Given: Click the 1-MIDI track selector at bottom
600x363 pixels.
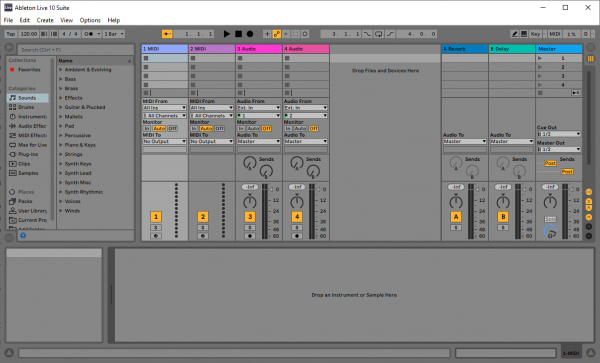Looking at the screenshot, I should [x=571, y=353].
